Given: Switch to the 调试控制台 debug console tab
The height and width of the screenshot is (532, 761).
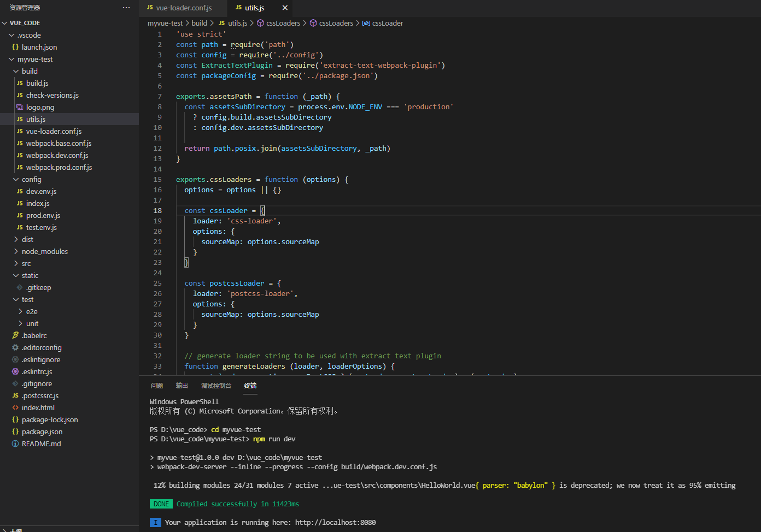Looking at the screenshot, I should pyautogui.click(x=216, y=386).
